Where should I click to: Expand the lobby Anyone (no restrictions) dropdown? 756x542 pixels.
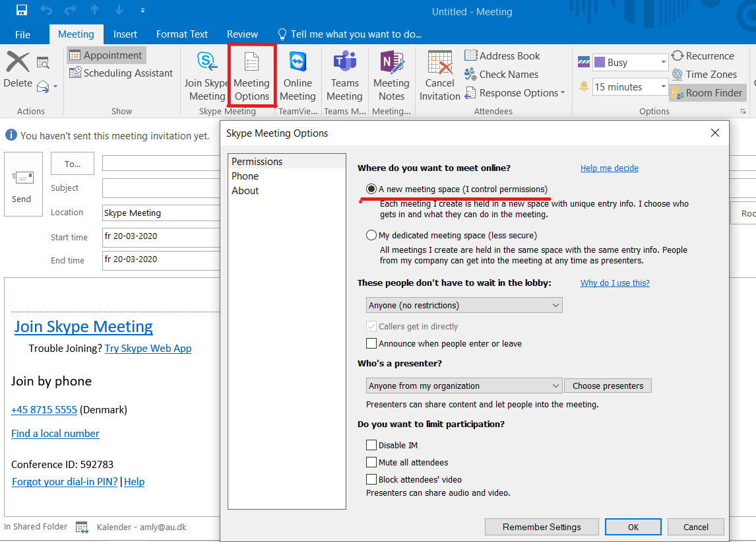[x=464, y=306]
